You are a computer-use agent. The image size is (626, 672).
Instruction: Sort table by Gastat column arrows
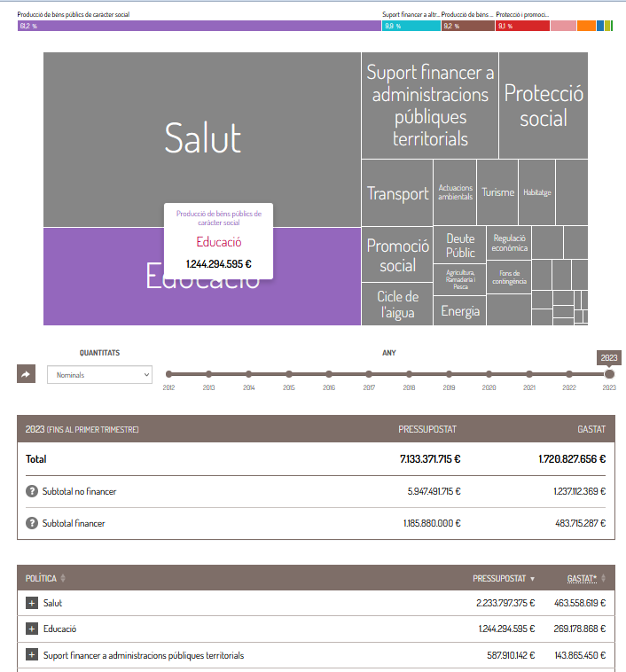pos(603,578)
